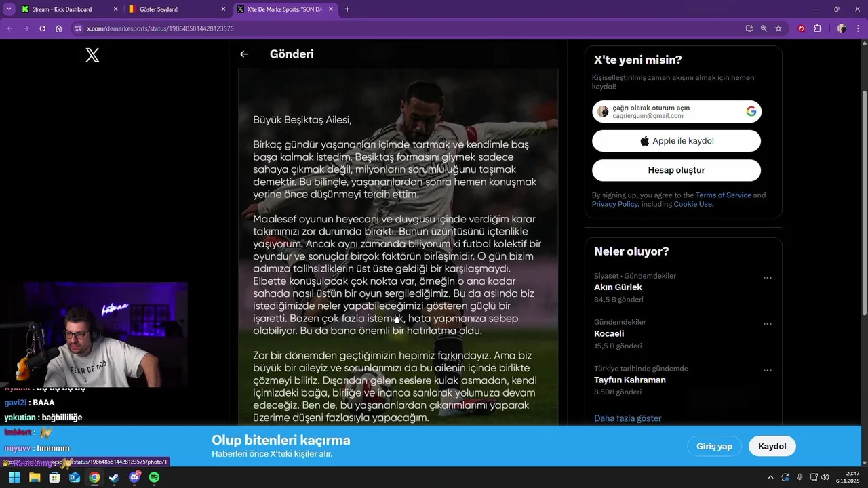The height and width of the screenshot is (488, 868).
Task: Switch to the Göster Sevdanı tab
Action: point(178,9)
